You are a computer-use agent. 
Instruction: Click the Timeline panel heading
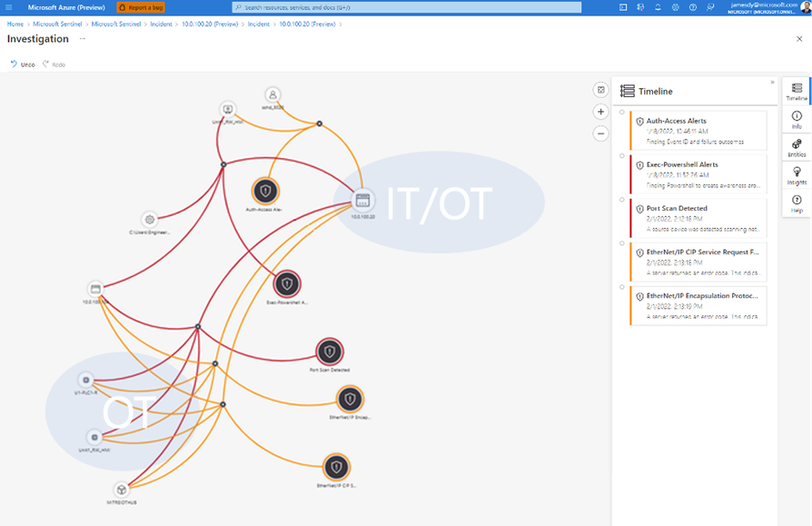tap(655, 91)
